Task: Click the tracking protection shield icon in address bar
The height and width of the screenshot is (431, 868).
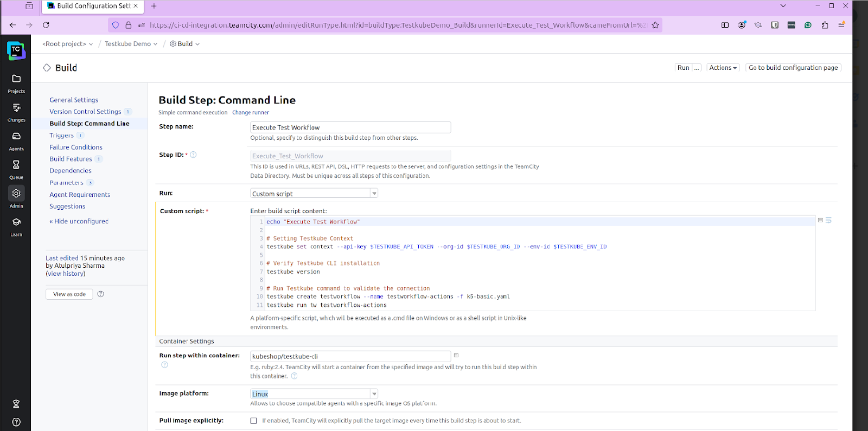Action: pos(116,25)
